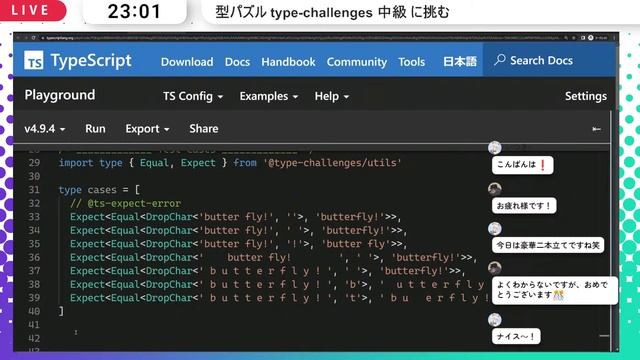The image size is (640, 360).
Task: Switch language to 日本語
Action: [460, 62]
